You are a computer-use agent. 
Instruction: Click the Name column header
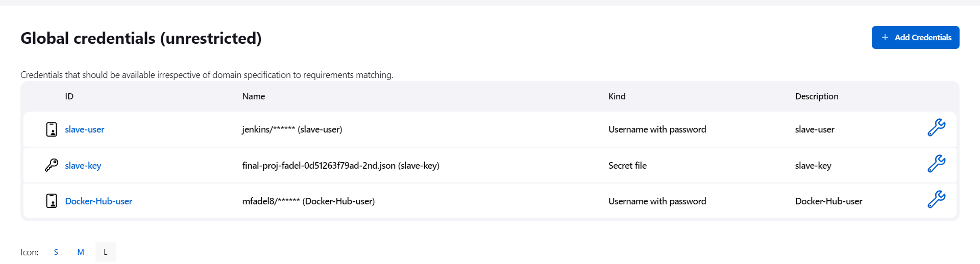tap(254, 96)
